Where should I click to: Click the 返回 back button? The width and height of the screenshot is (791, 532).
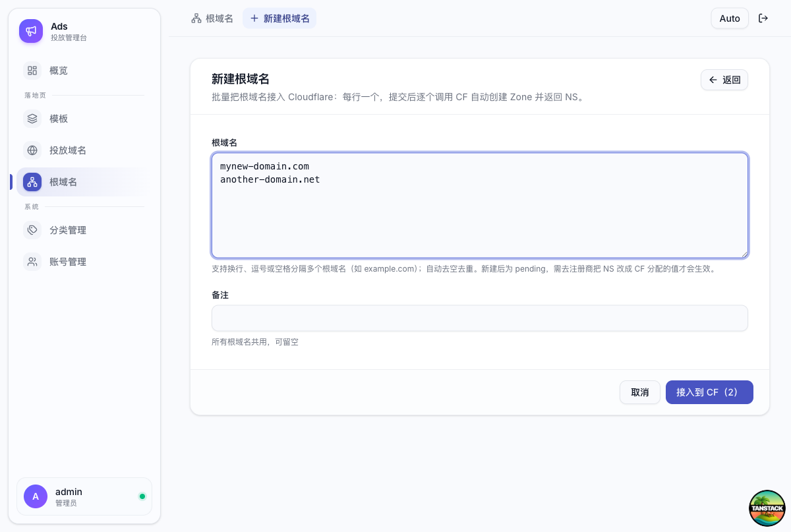pyautogui.click(x=724, y=80)
